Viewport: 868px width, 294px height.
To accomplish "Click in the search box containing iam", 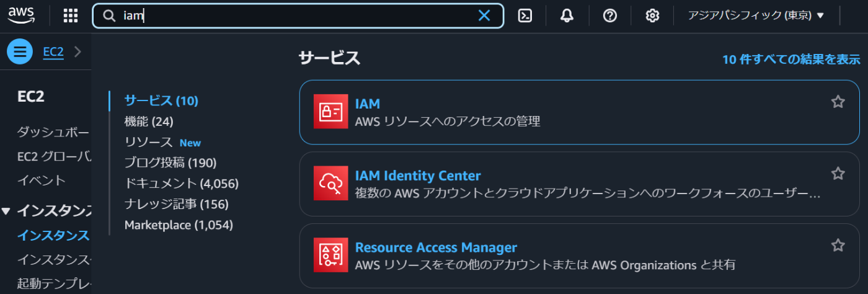I will point(298,16).
